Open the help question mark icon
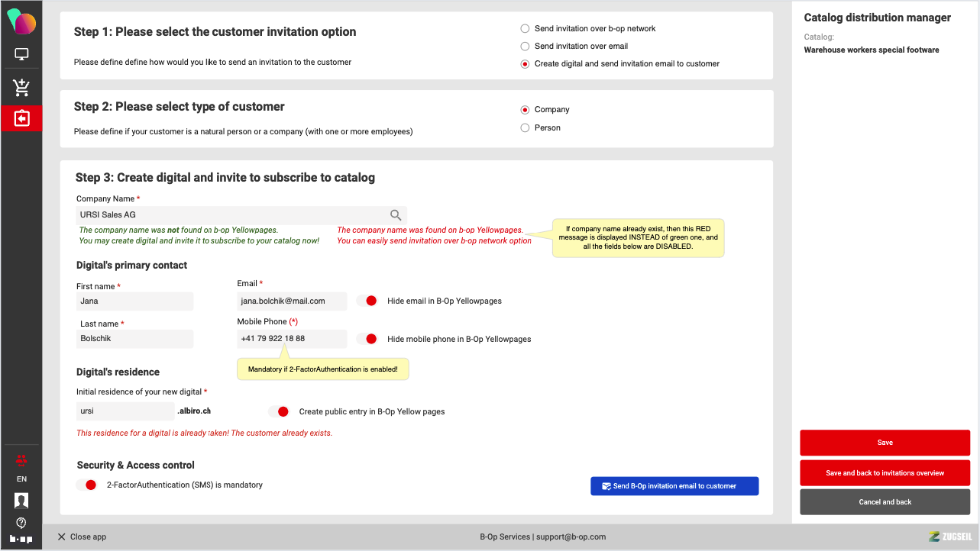This screenshot has height=551, width=980. point(21,523)
